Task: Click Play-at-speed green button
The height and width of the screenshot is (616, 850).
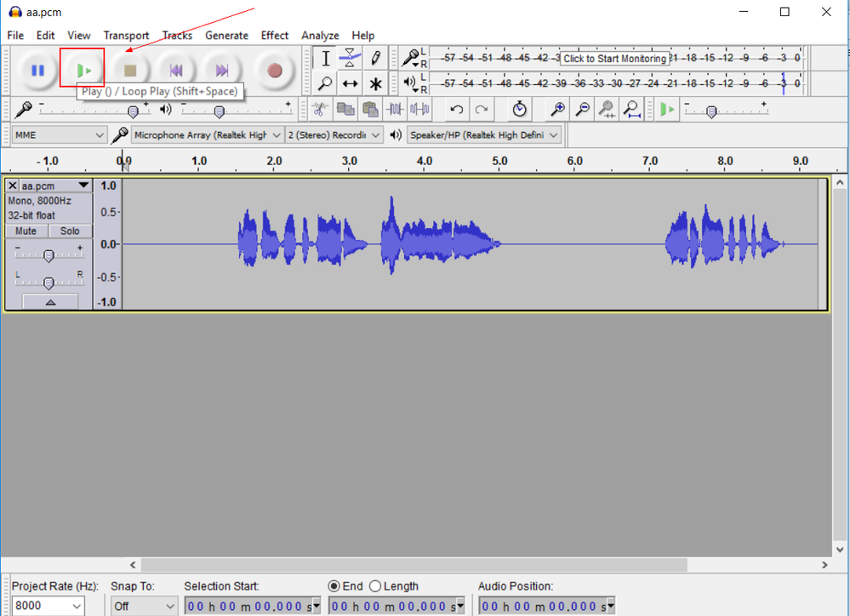Action: tap(667, 110)
